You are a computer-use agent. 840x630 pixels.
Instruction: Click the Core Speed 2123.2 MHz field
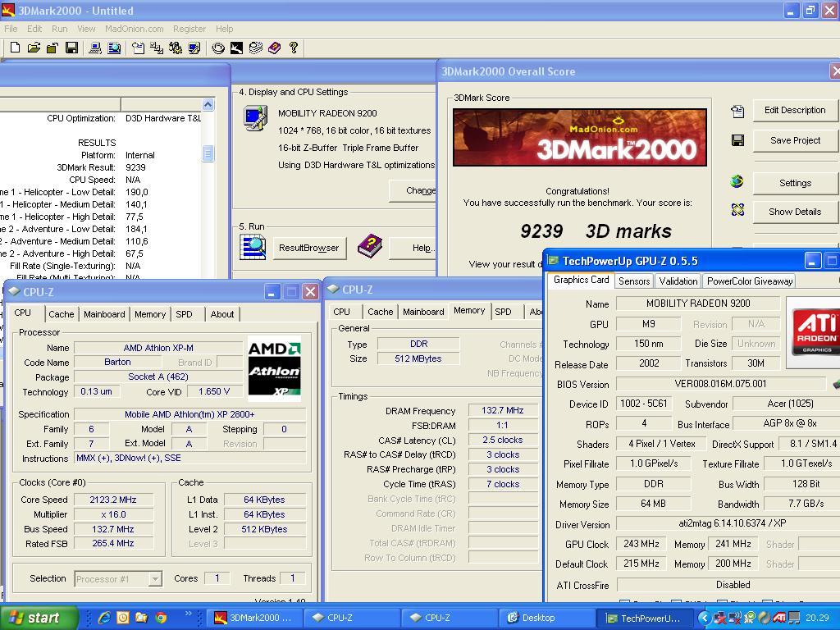pos(113,500)
